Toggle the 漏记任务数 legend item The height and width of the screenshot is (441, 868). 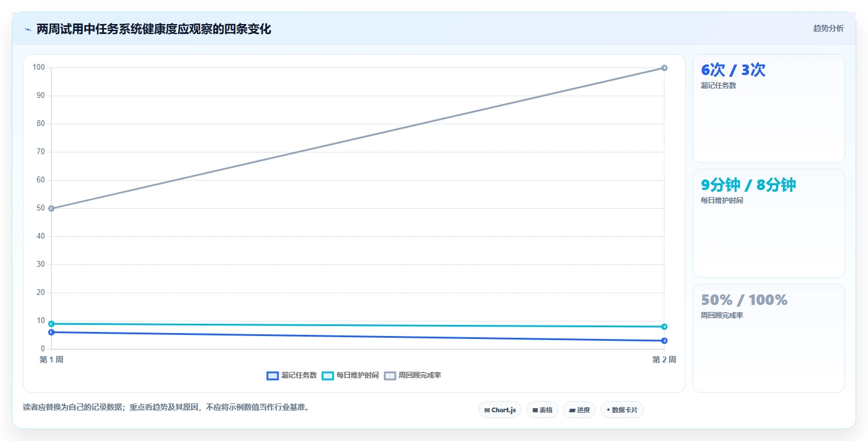click(x=291, y=375)
